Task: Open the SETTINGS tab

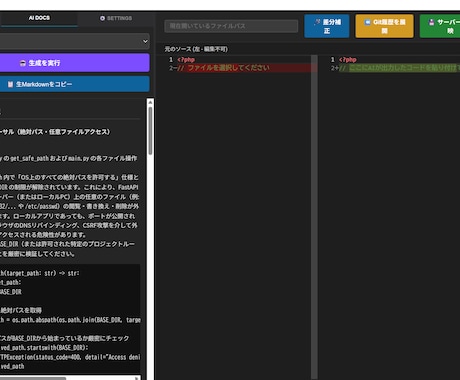Action: coord(116,18)
